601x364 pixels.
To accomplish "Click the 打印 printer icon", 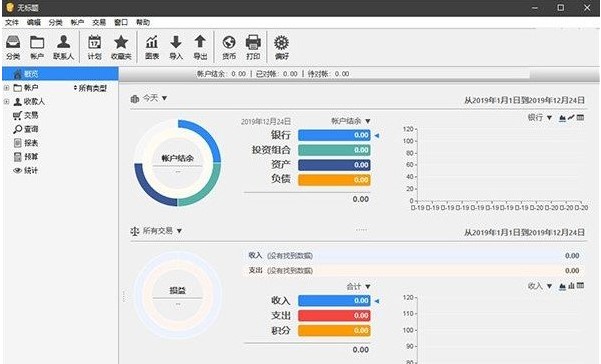I will click(253, 47).
